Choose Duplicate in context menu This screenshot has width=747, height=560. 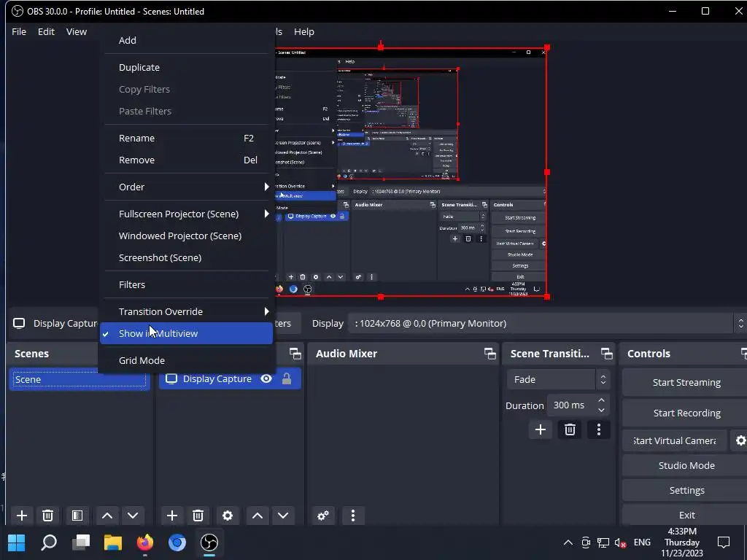[187, 67]
